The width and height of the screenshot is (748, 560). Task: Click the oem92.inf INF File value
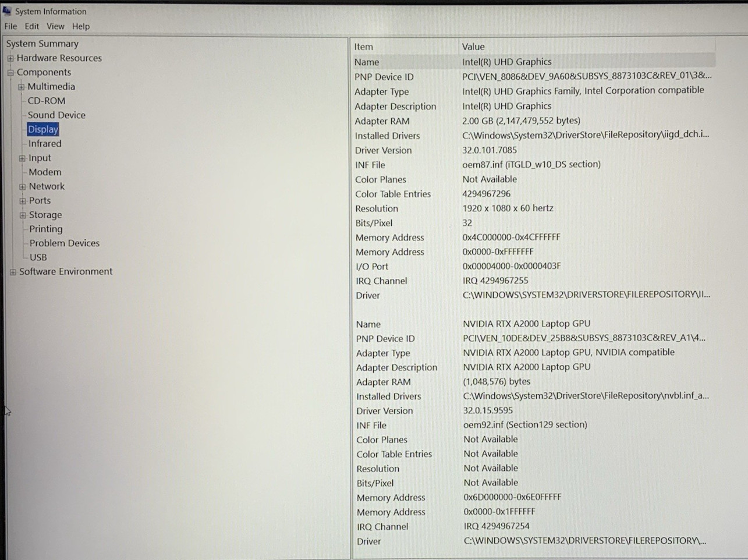tap(525, 425)
